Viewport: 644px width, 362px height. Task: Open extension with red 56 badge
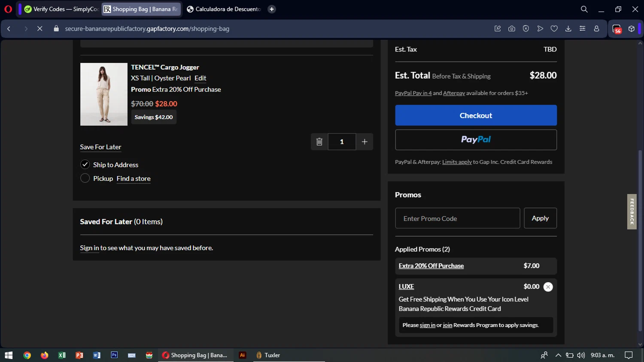tap(617, 29)
